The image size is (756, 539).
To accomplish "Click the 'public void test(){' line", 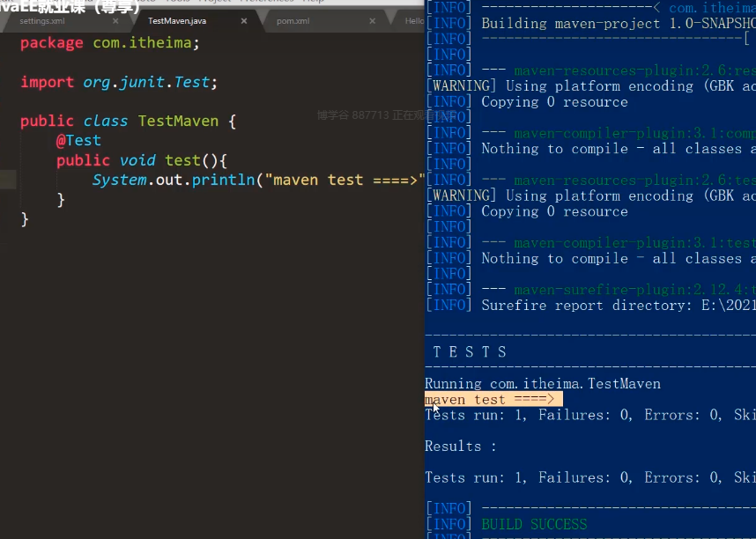I will point(141,160).
